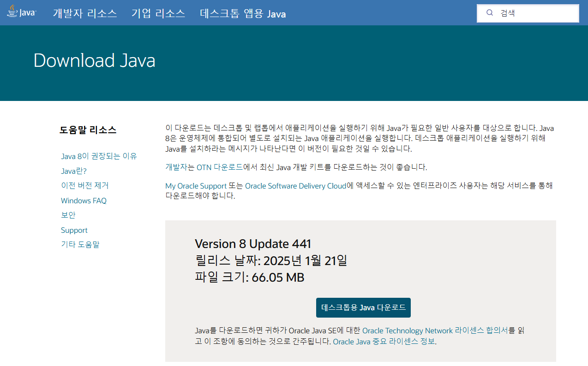Click the 데스크톱용 Java 다운로드 button
588x366 pixels.
pyautogui.click(x=363, y=307)
